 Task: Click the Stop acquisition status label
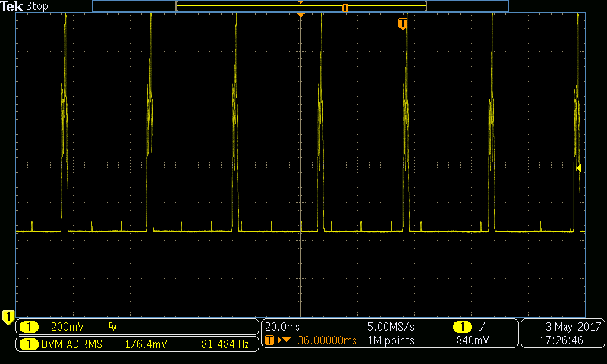[36, 6]
